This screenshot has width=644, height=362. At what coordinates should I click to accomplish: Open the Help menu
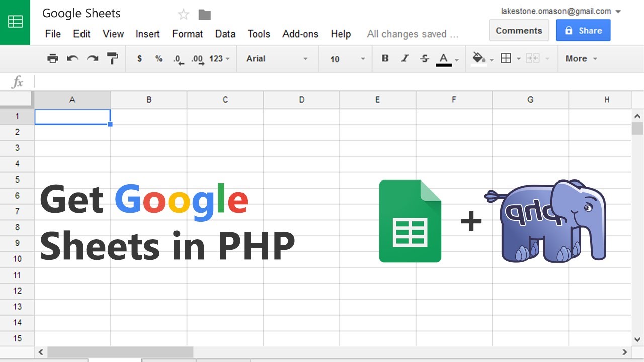coord(341,34)
